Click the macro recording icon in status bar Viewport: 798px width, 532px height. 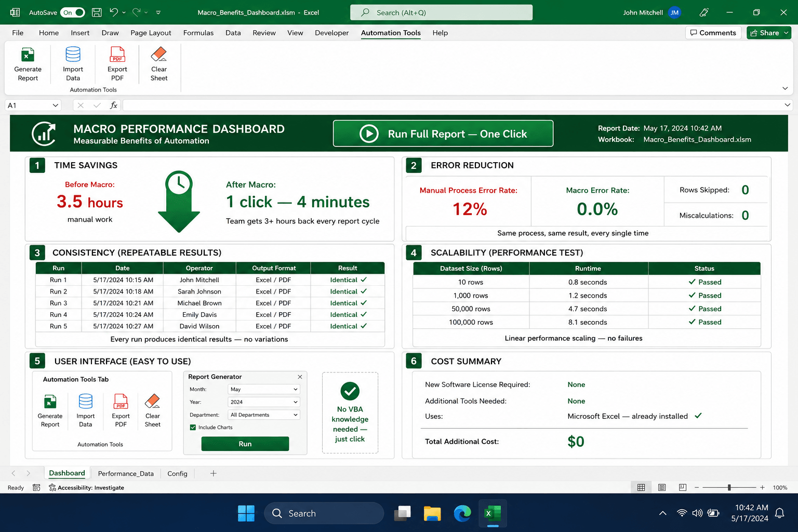36,487
